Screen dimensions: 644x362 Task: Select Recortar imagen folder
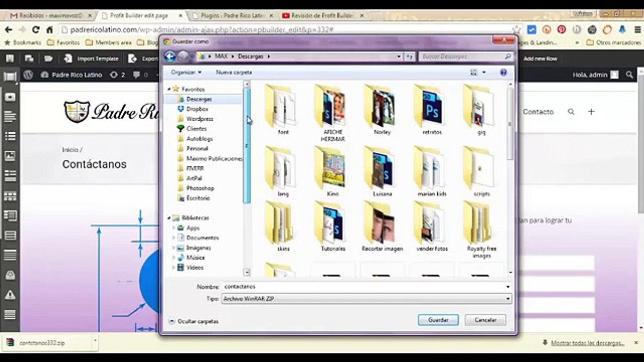tap(382, 227)
